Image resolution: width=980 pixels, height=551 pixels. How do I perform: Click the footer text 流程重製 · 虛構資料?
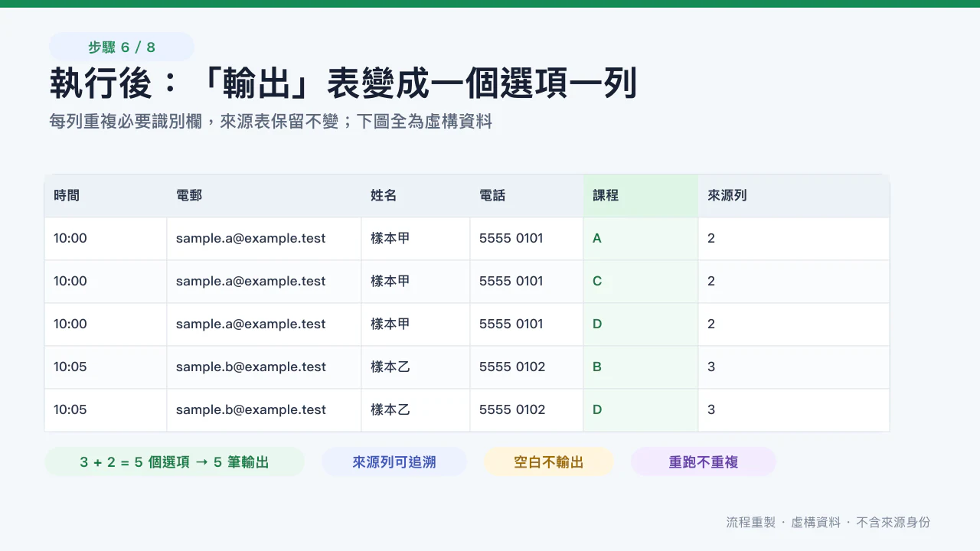coord(828,523)
